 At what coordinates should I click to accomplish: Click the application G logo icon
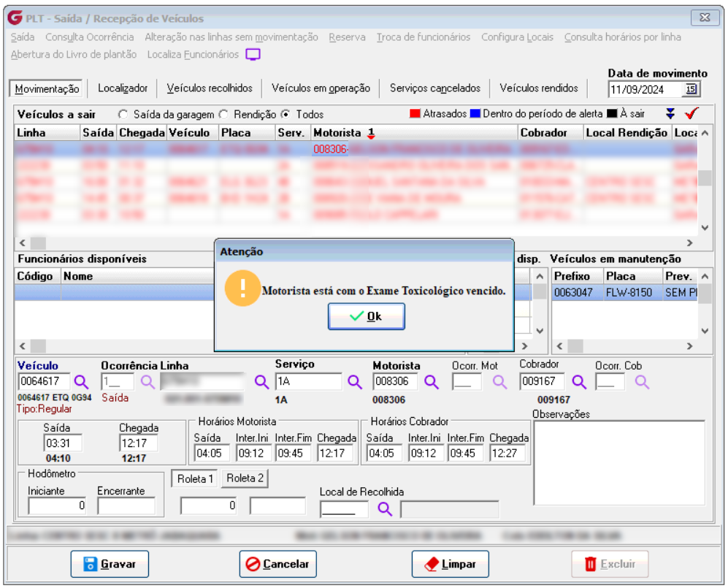[x=15, y=18]
